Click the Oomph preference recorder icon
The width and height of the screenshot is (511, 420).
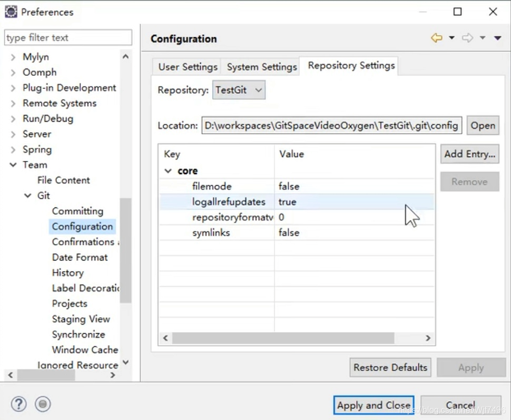(43, 404)
